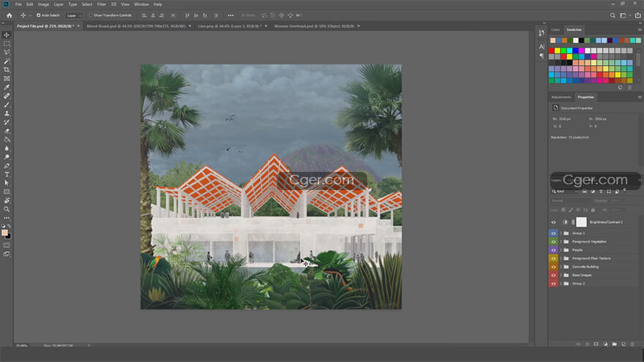The height and width of the screenshot is (362, 644).
Task: Select the Healing Brush tool
Action: pos(7,96)
